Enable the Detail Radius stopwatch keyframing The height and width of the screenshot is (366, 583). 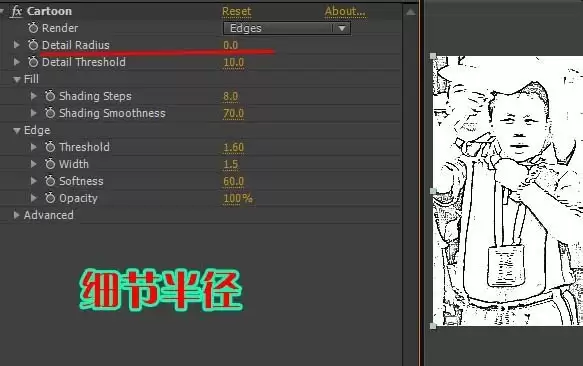(33, 45)
